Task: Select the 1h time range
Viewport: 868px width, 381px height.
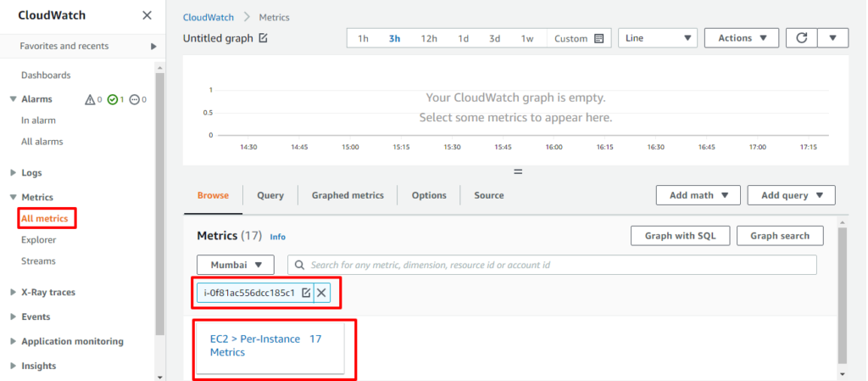Action: pyautogui.click(x=363, y=38)
